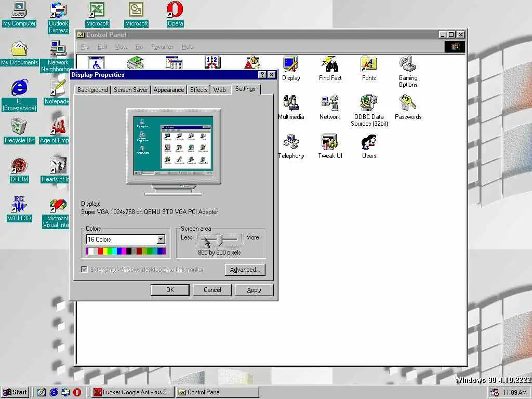Select My Computer desktop icon
The height and width of the screenshot is (399, 532).
pyautogui.click(x=19, y=14)
